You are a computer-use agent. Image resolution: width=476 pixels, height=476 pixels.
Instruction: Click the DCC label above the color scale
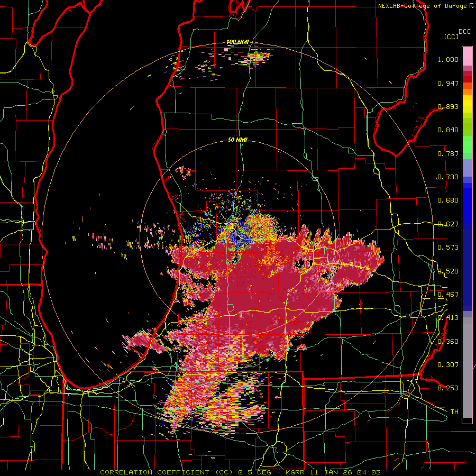[464, 32]
